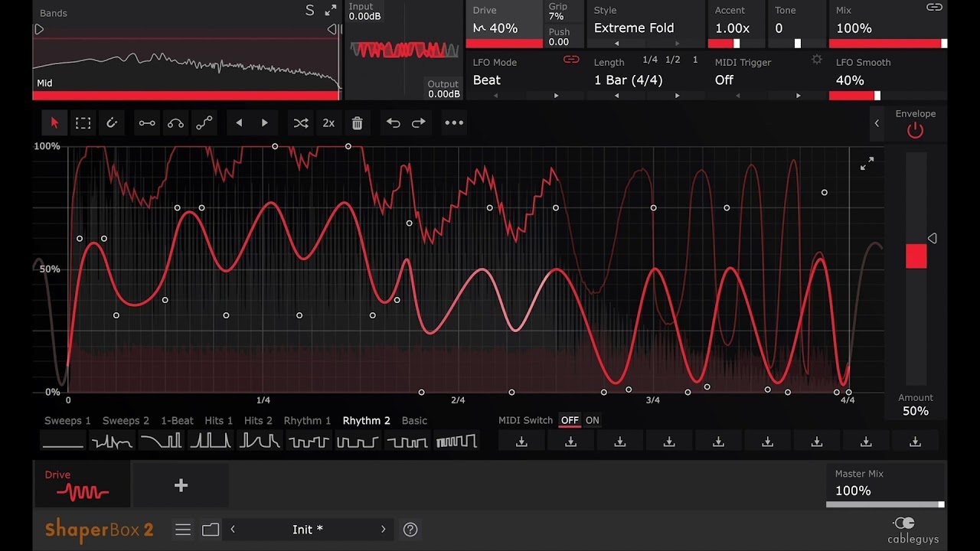Collapse the Envelope side panel
The image size is (980, 551).
pos(877,123)
